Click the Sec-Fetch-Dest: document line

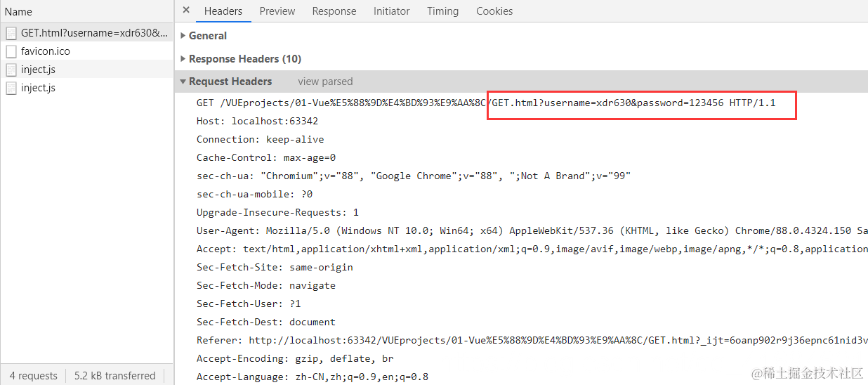coord(266,322)
